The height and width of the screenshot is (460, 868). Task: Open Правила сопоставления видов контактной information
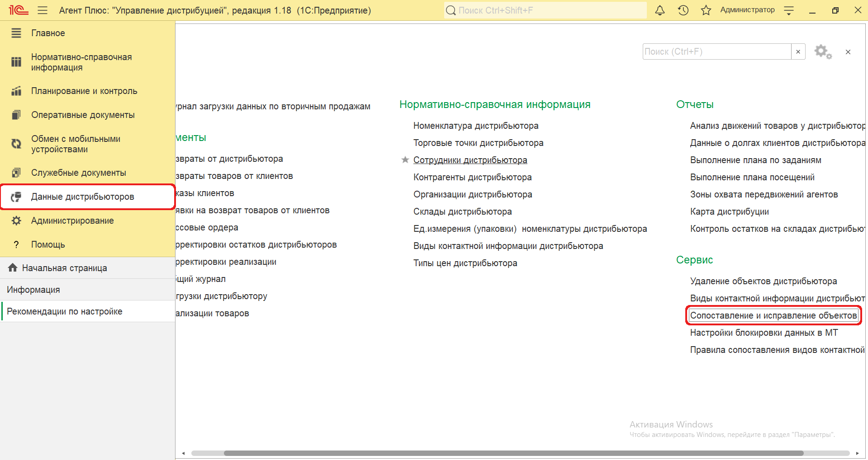point(778,350)
